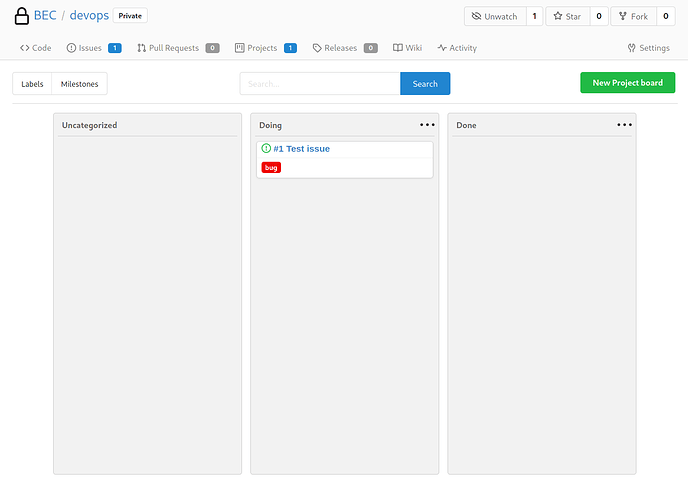
Task: Click the Code tab brackets icon
Action: click(25, 48)
